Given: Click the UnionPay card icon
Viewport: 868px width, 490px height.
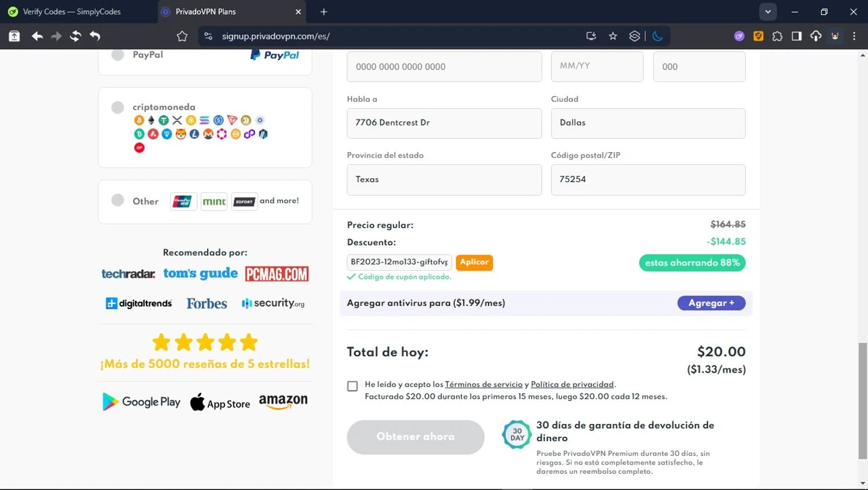Looking at the screenshot, I should pos(183,201).
